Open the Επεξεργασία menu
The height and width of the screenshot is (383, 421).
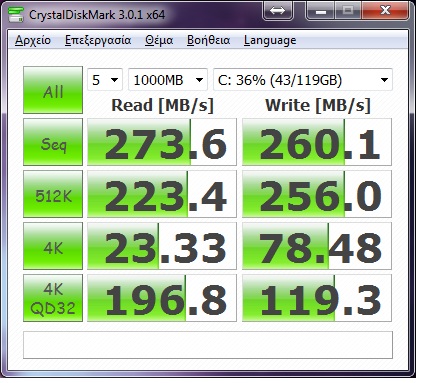tap(98, 40)
